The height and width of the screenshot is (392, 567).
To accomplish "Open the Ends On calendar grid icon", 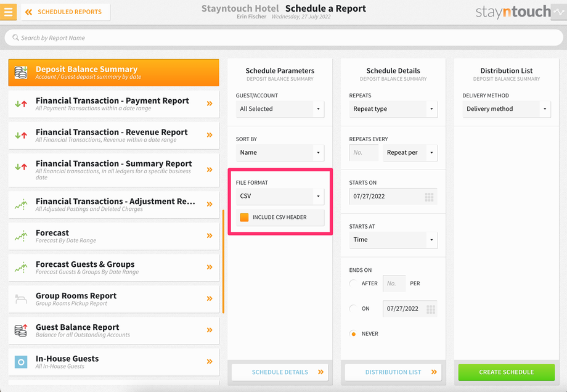I will (x=431, y=309).
